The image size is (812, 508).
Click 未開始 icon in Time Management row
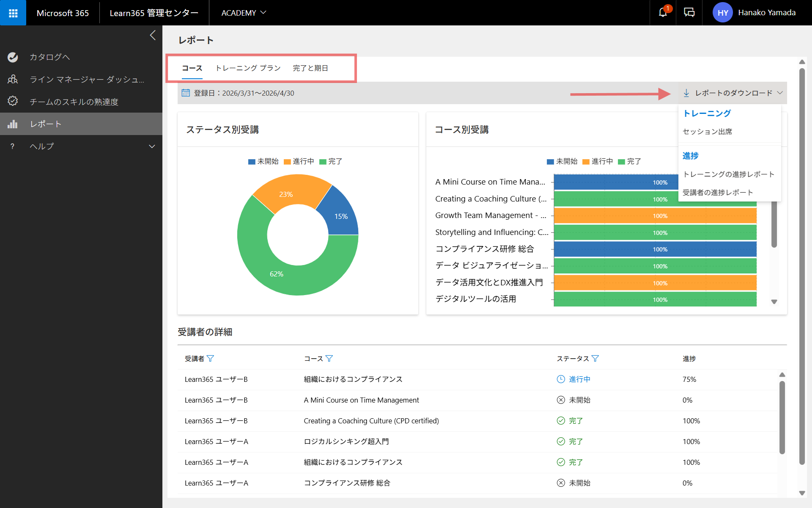561,400
